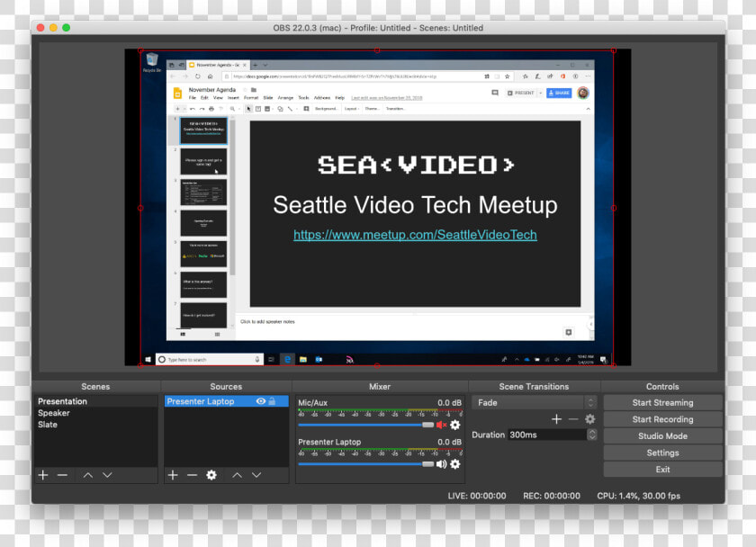Click the REC: 00:00:00 status text
This screenshot has width=756, height=547.
(x=552, y=496)
